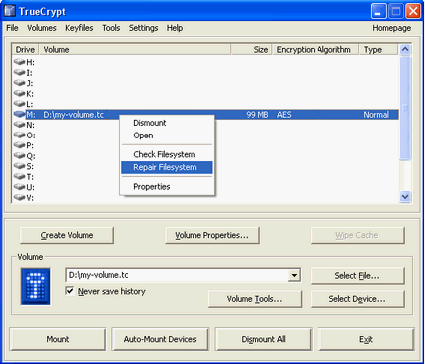Screen dimensions: 425x364
Task: Minimize the TrueCrypt window
Action: click(379, 12)
